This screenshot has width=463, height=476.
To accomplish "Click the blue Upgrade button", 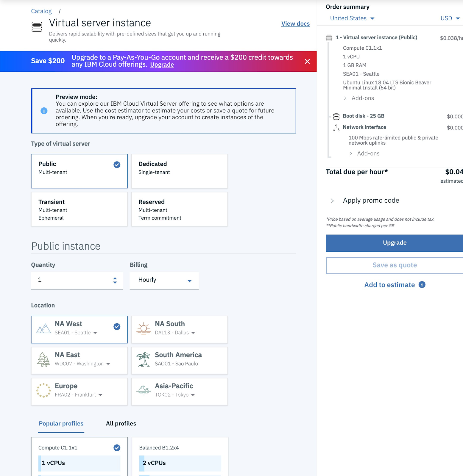I will (395, 243).
